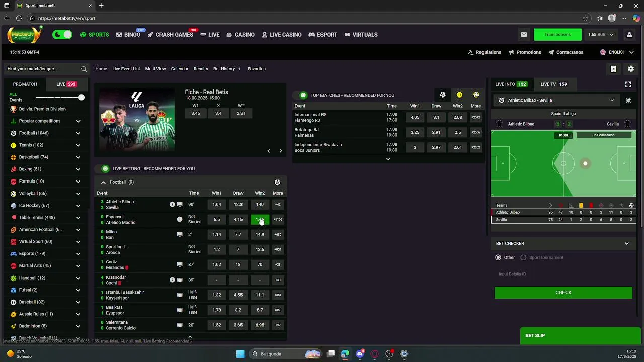Open info icon for Espanyol match

click(x=180, y=219)
